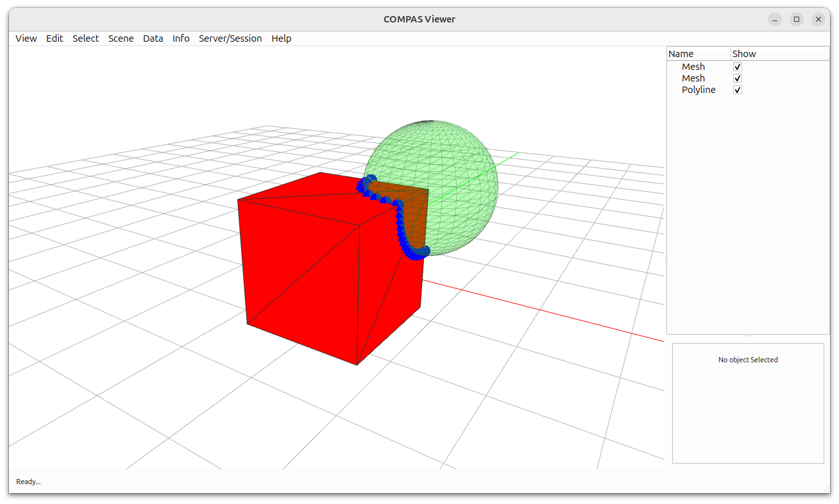Open the Data menu
The width and height of the screenshot is (839, 504).
coord(153,38)
